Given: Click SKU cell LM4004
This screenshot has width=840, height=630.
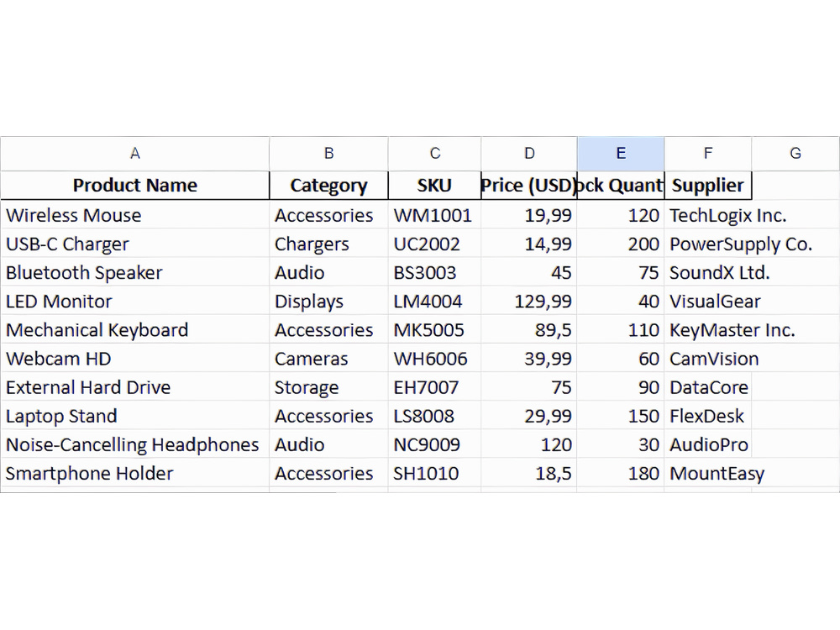Looking at the screenshot, I should point(434,302).
